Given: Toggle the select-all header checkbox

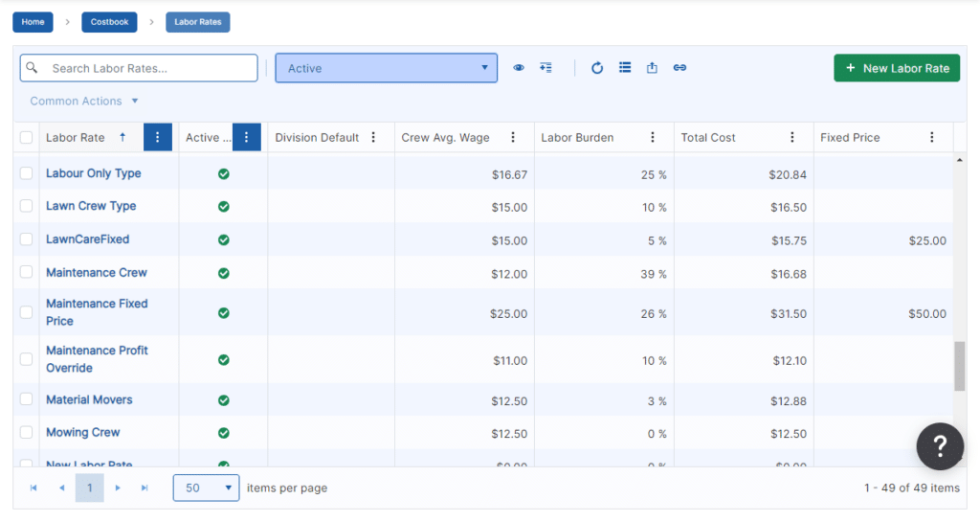Looking at the screenshot, I should 27,138.
